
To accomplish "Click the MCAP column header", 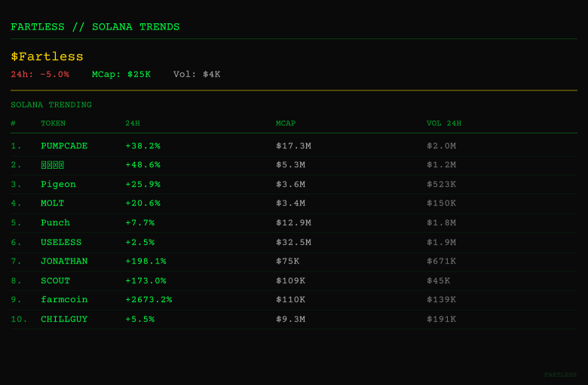I will coord(286,124).
